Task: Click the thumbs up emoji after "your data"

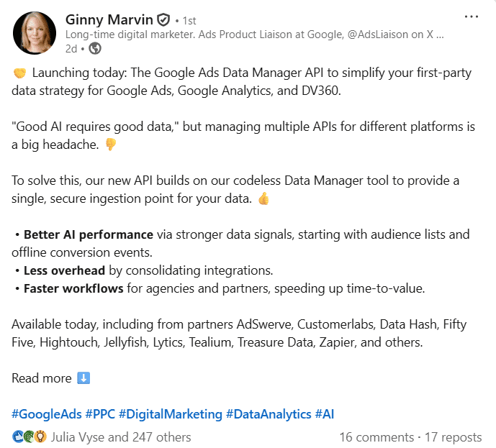Action: (x=263, y=199)
